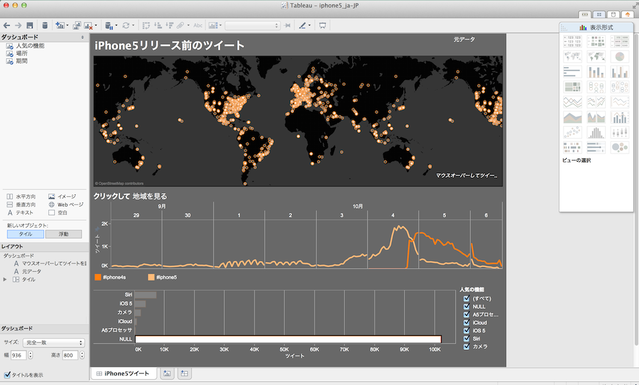Viewport: 639px width, 385px height.
Task: Toggle the Siri filter checkbox
Action: [467, 339]
